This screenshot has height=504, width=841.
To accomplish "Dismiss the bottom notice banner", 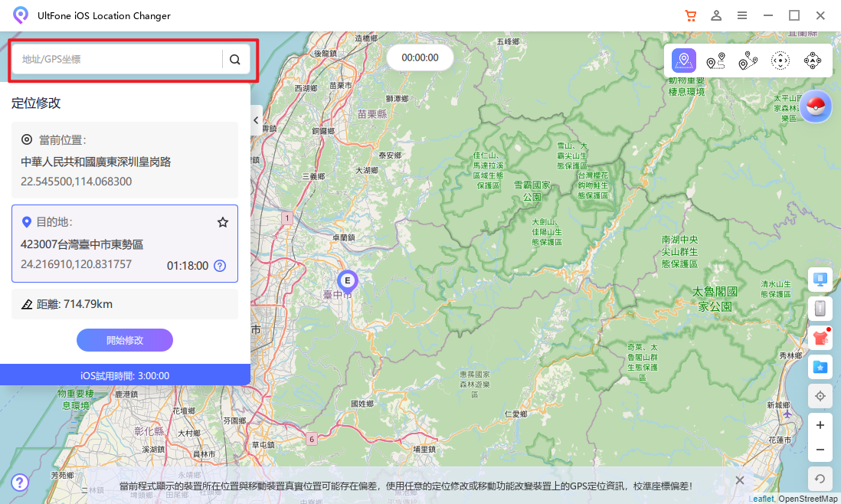I will point(739,480).
